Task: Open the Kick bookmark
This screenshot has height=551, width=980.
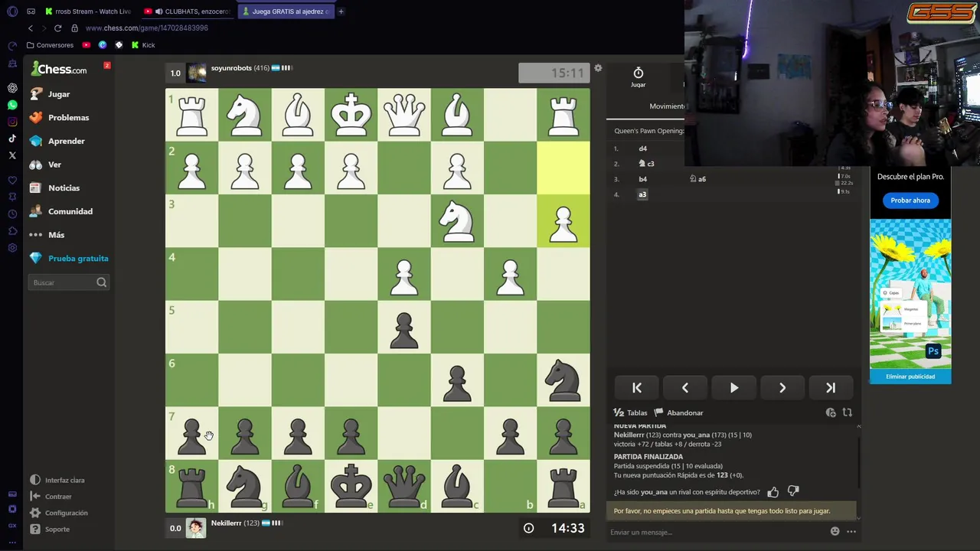Action: (x=143, y=45)
